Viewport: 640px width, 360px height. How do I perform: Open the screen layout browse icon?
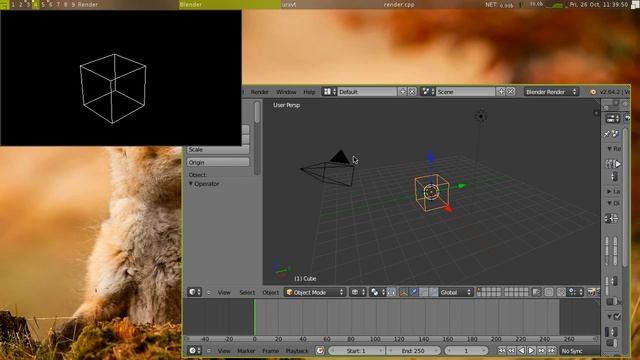coord(329,92)
